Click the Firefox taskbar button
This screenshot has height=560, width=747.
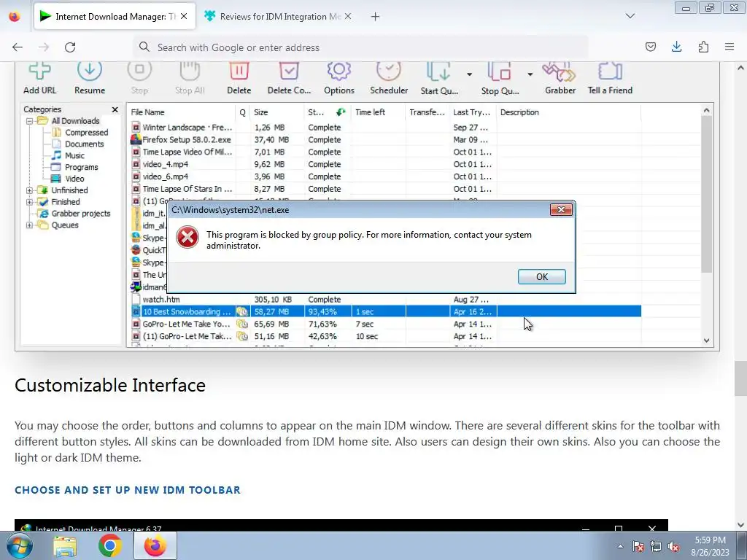[155, 545]
